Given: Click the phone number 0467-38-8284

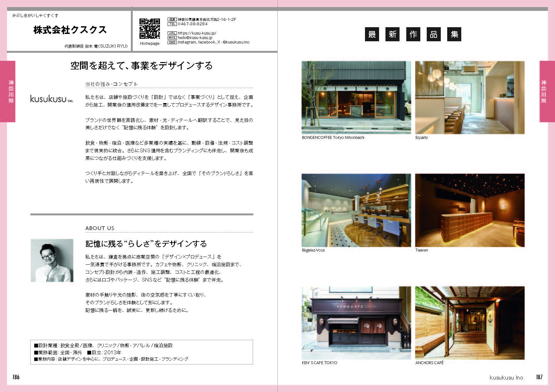Looking at the screenshot, I should tap(193, 24).
